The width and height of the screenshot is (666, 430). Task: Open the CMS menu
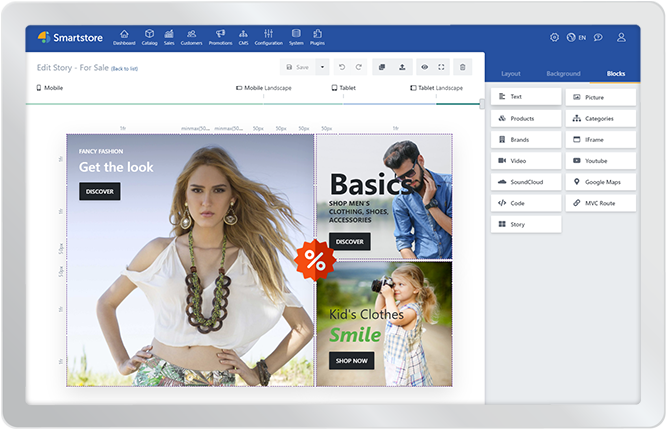click(243, 37)
